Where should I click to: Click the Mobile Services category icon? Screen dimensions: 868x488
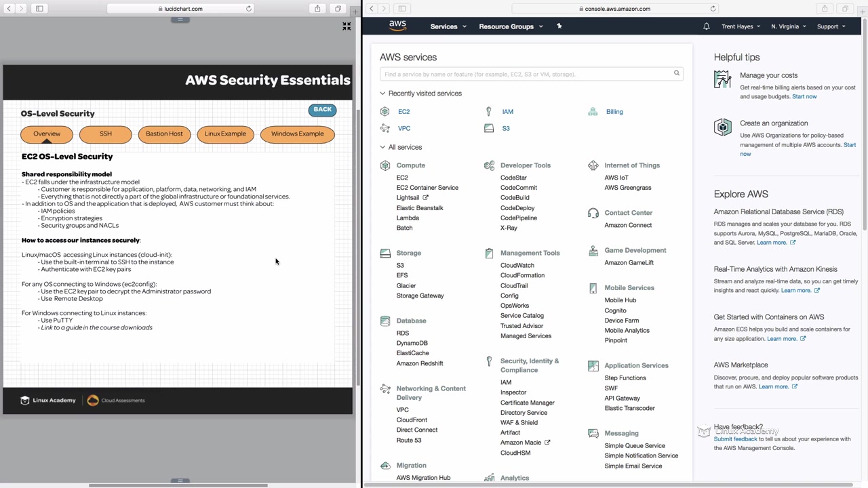(x=593, y=288)
